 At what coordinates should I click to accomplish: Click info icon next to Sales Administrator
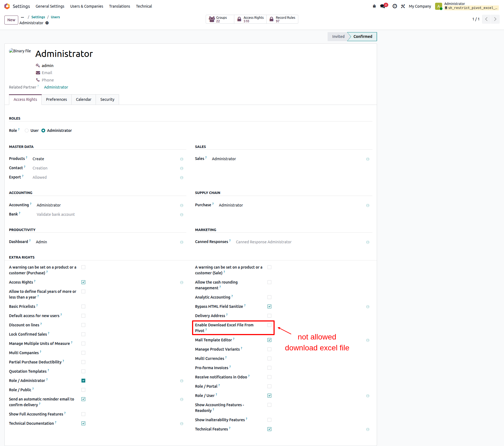(368, 159)
